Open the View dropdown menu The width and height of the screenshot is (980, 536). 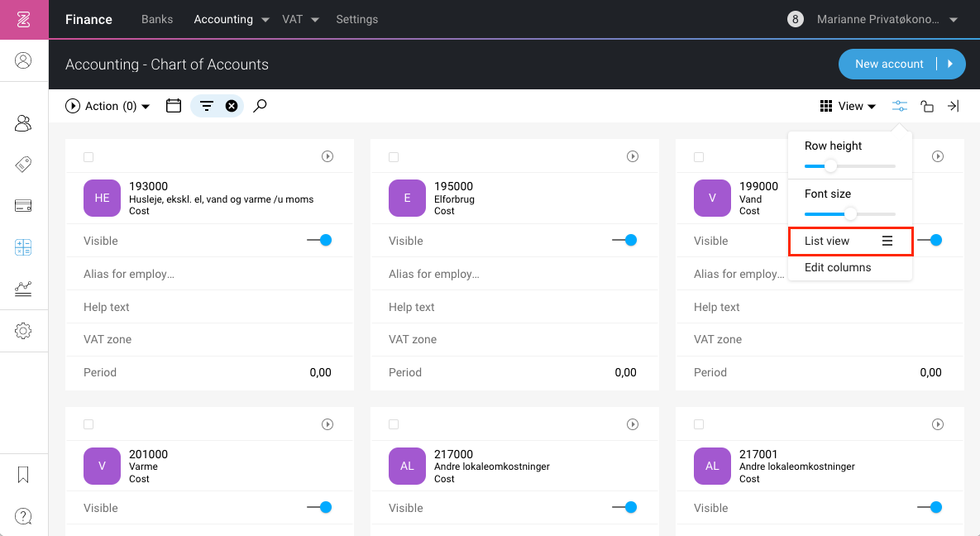tap(849, 106)
